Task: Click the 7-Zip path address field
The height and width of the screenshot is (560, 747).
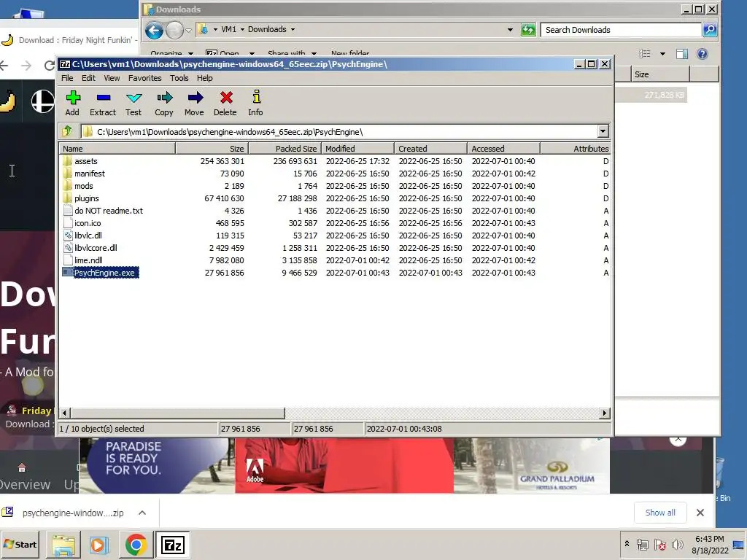Action: point(338,132)
